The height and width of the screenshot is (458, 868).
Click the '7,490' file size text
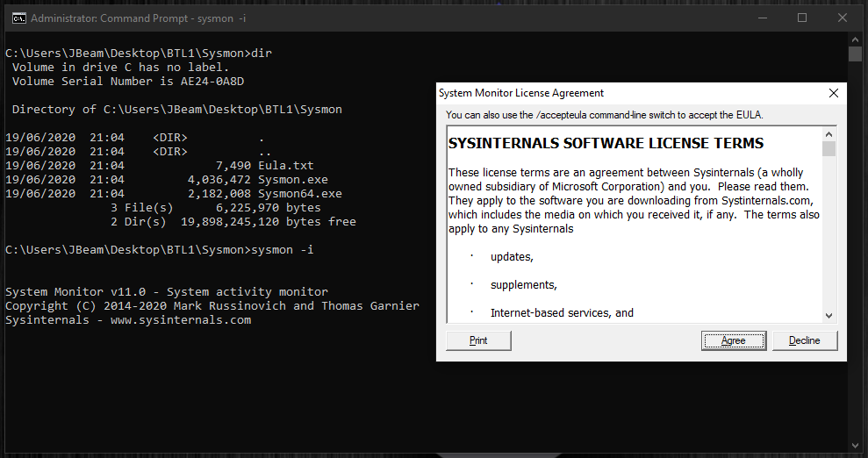pos(233,165)
